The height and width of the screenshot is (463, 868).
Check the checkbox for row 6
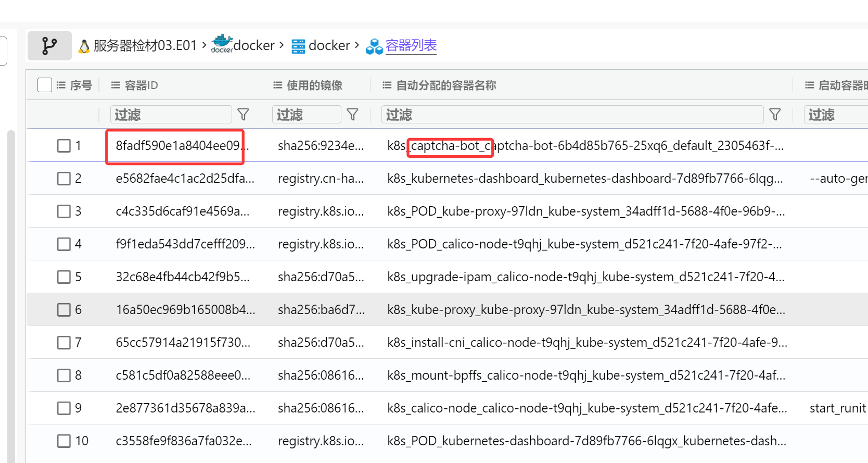click(x=64, y=310)
